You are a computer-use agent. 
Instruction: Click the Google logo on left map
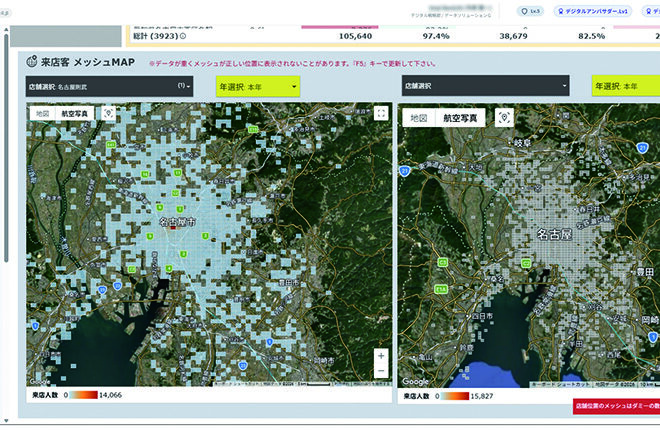click(x=40, y=382)
